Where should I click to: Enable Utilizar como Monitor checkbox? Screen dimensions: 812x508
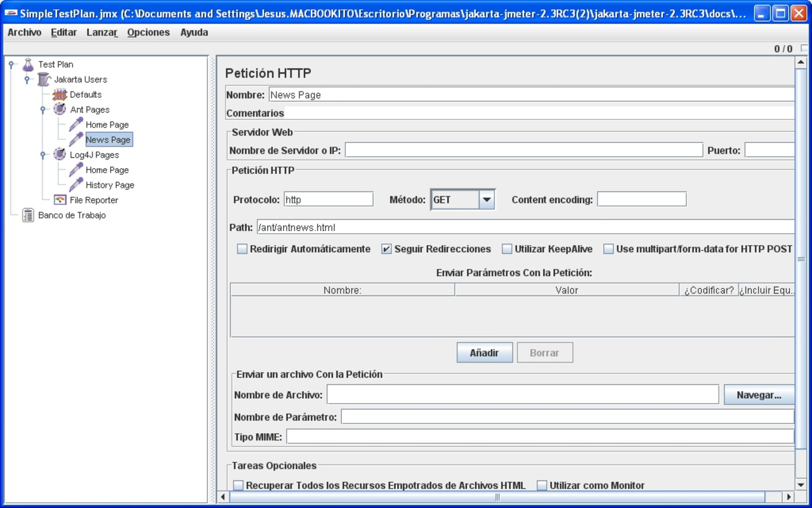pyautogui.click(x=542, y=485)
